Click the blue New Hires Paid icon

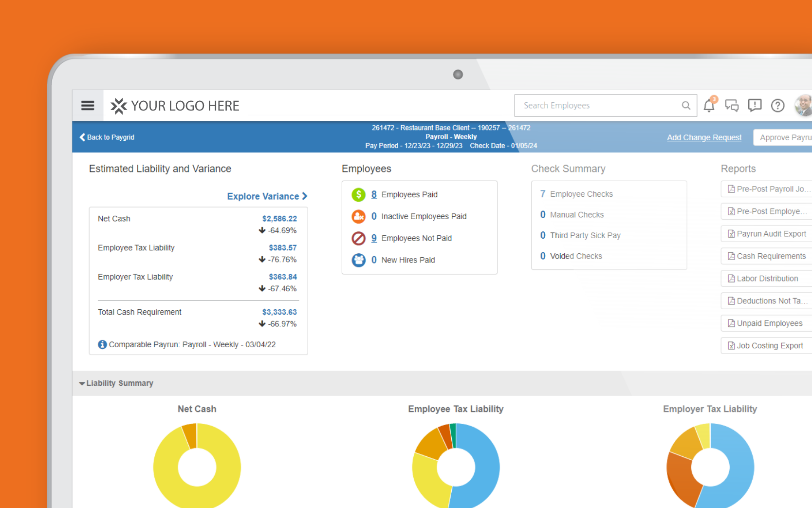[359, 260]
